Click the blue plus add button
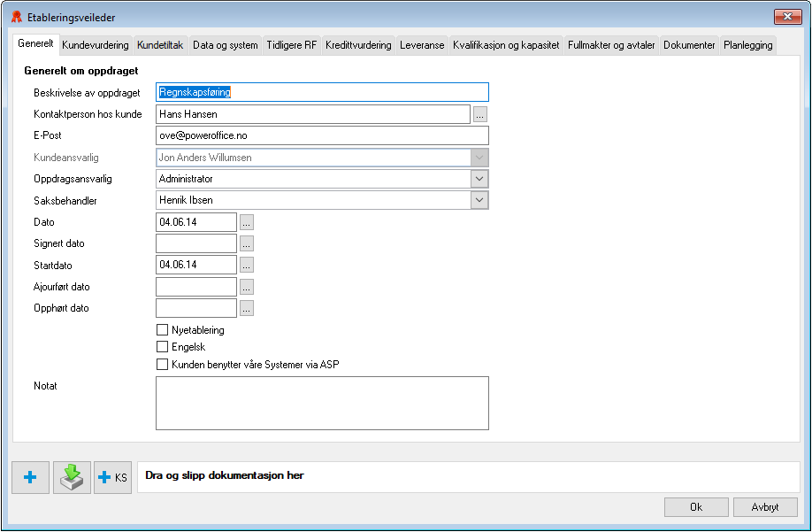This screenshot has width=812, height=532. (31, 477)
